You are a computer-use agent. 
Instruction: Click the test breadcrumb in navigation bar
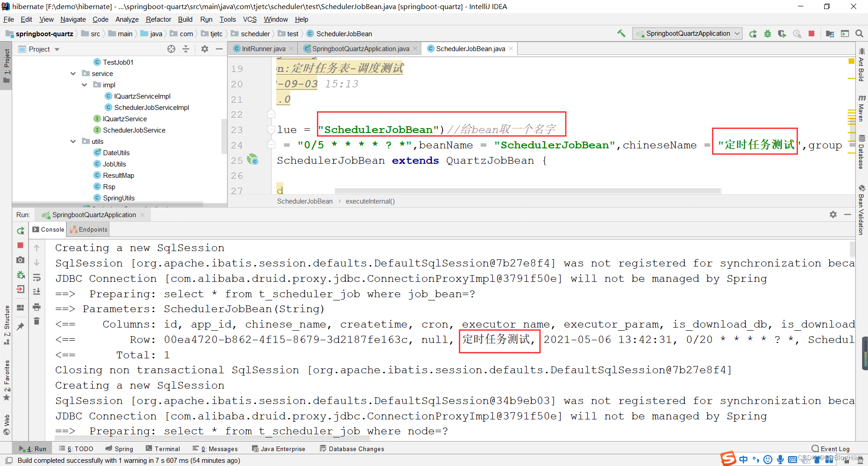tap(288, 34)
